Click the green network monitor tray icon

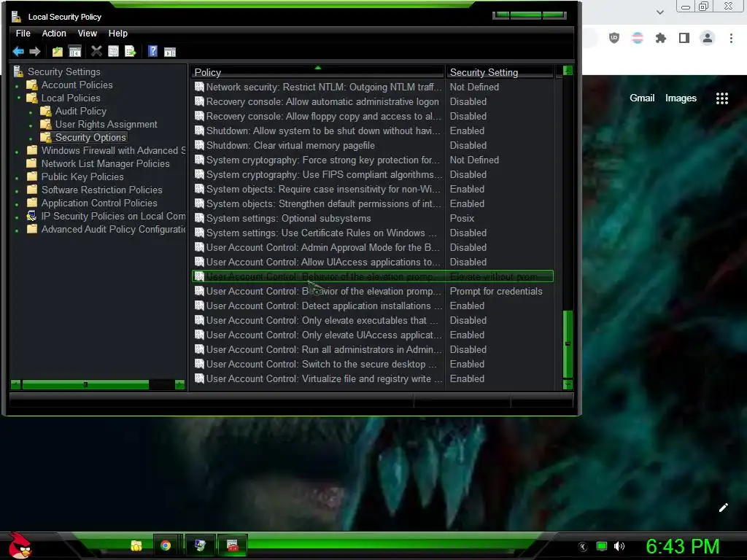click(602, 546)
